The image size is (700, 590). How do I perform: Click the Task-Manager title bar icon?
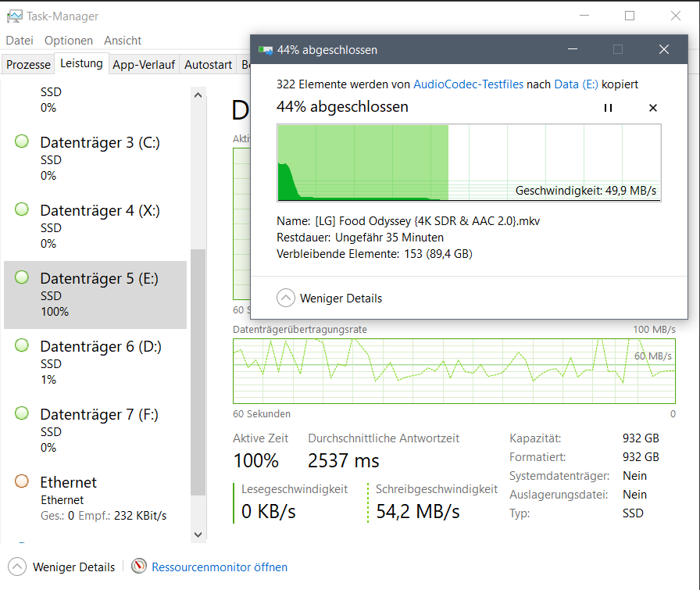14,16
